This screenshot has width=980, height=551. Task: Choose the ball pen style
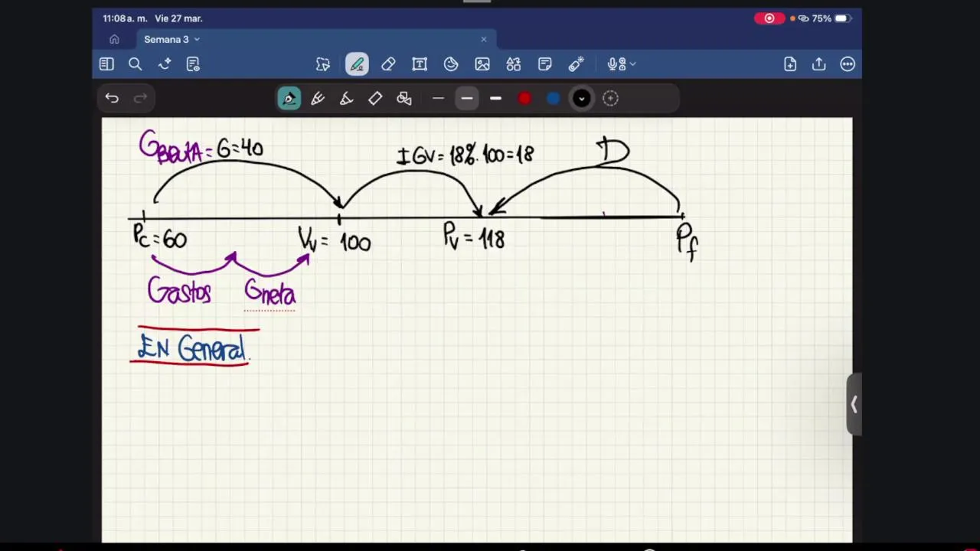pos(318,98)
